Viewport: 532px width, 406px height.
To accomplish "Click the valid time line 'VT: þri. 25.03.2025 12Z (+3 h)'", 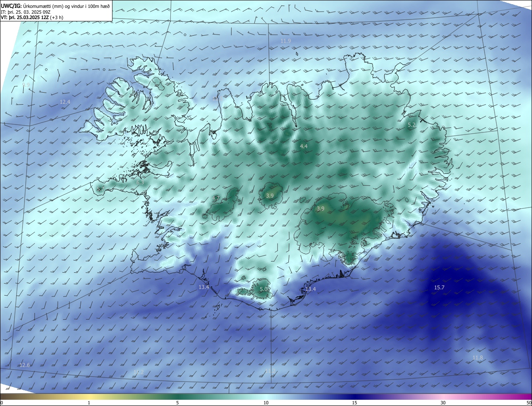I will [x=32, y=17].
